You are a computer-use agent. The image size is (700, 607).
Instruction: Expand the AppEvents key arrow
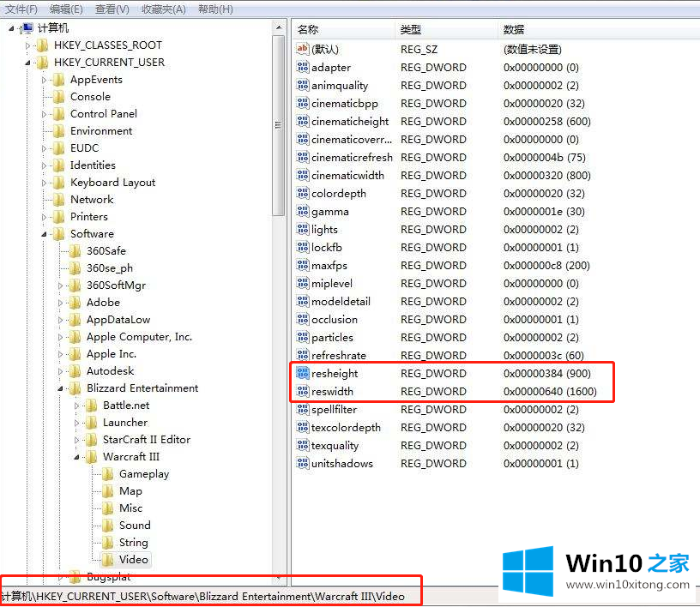[x=44, y=80]
